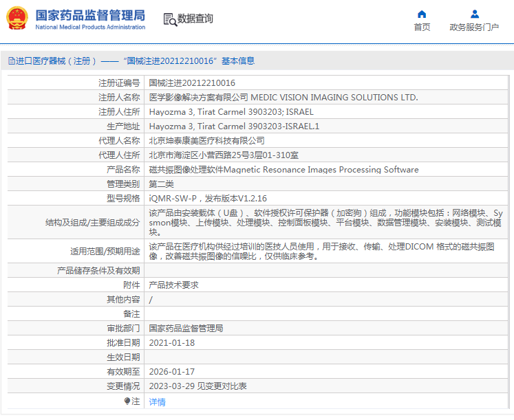
Task: Click the 生产地址 label
Action: [123, 126]
